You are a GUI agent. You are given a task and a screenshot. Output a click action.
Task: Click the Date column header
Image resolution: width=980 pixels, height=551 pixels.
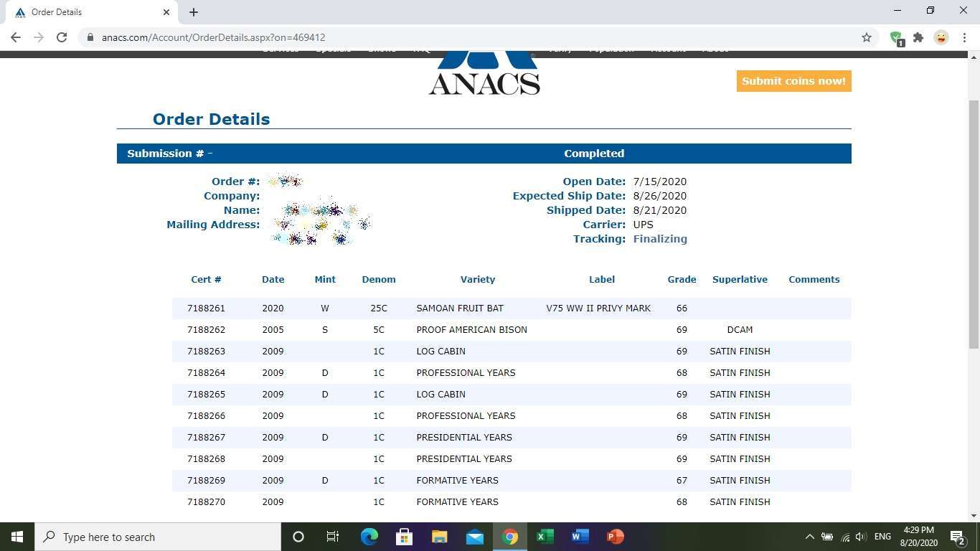pyautogui.click(x=273, y=280)
